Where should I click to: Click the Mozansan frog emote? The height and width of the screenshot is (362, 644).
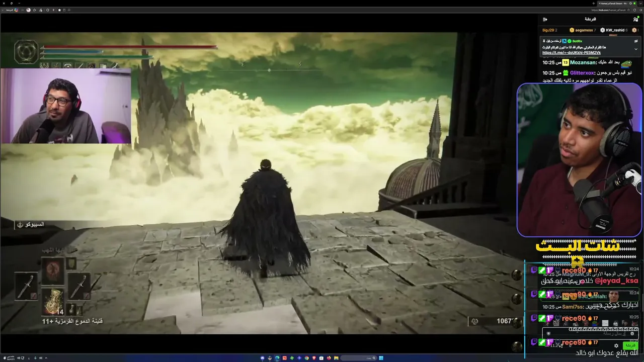[626, 63]
